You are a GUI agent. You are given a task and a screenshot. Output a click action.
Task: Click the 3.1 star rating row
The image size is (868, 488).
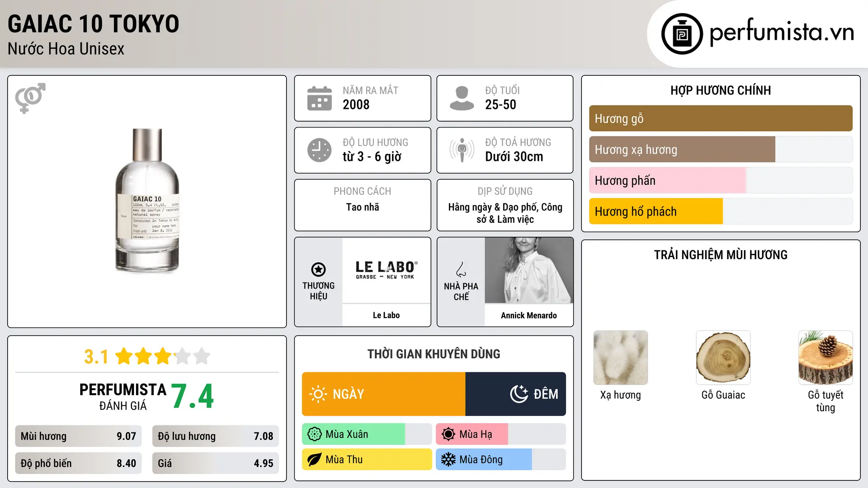(x=147, y=356)
